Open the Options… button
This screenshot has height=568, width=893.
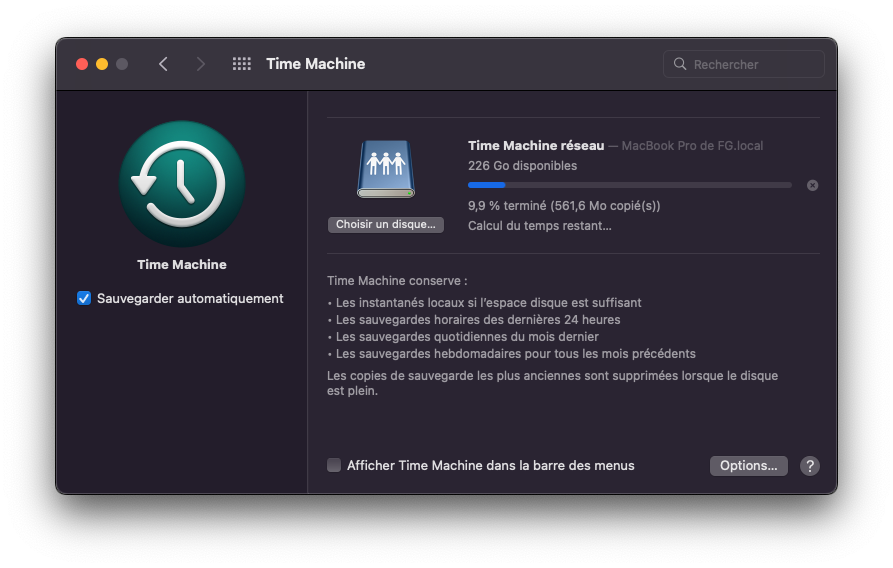click(x=748, y=466)
